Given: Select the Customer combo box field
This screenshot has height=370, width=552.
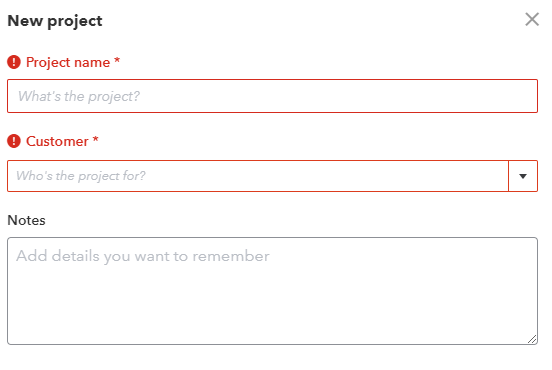Looking at the screenshot, I should tap(258, 176).
